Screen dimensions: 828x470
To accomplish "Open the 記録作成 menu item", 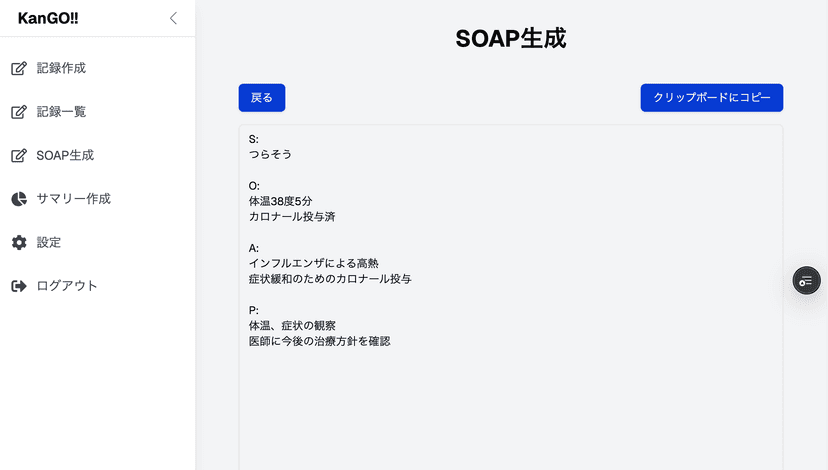I will tap(61, 69).
